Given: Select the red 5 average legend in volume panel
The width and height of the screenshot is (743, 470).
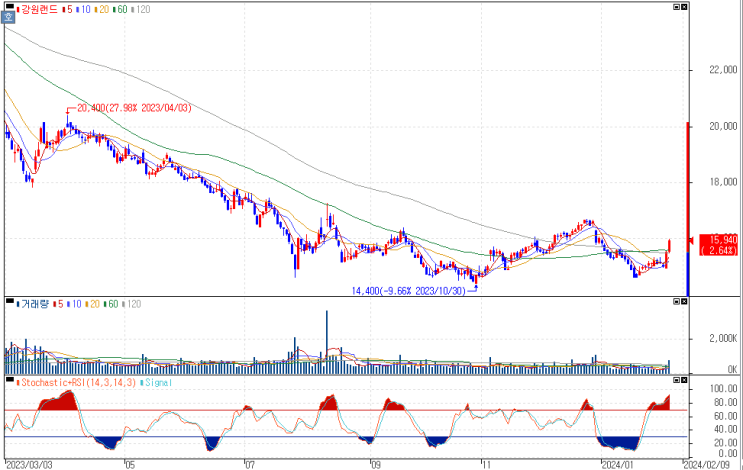Looking at the screenshot, I should [60, 304].
